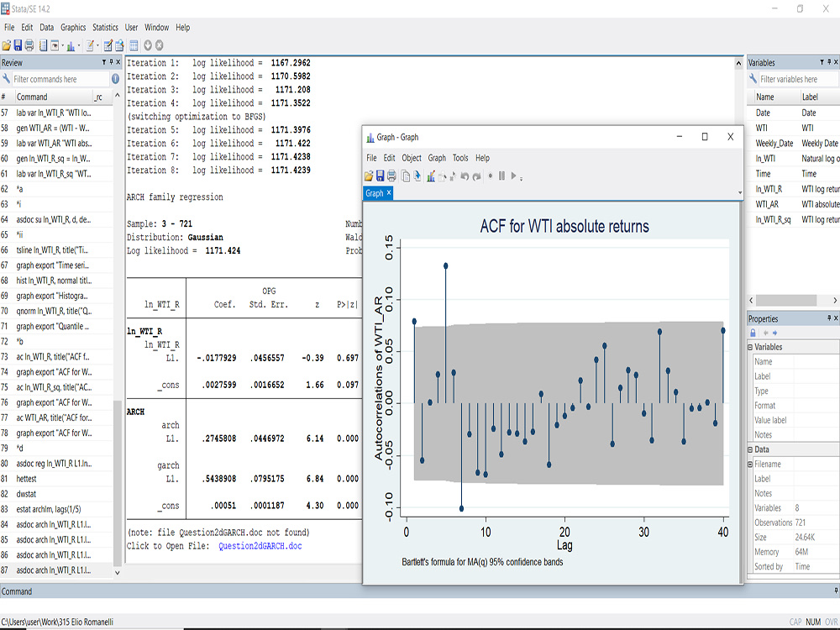This screenshot has width=840, height=630.
Task: Collapse the Data section in Properties
Action: coord(750,449)
